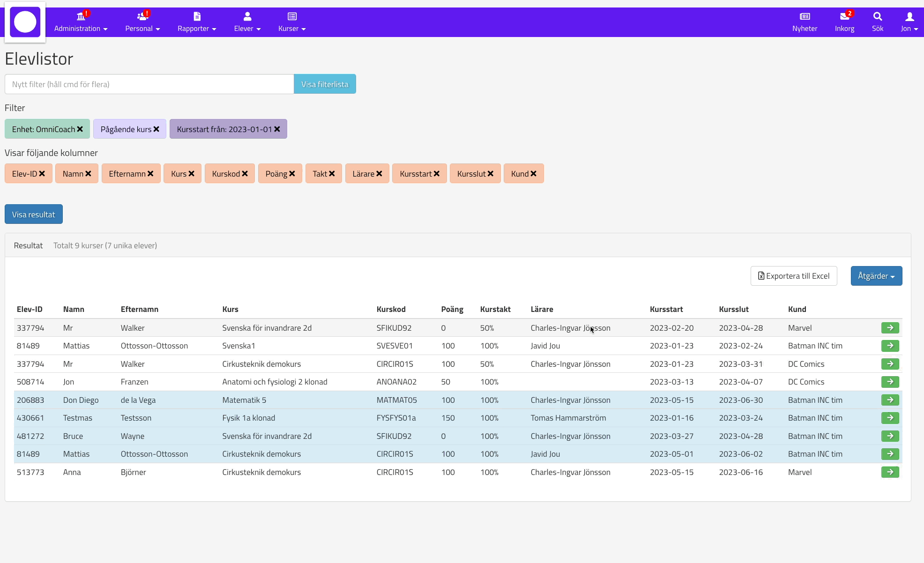Open the Kurser menu

coord(292,22)
